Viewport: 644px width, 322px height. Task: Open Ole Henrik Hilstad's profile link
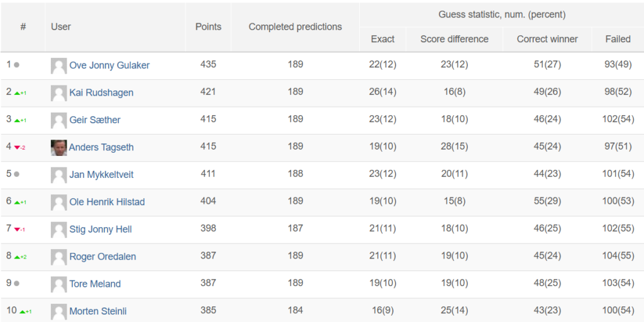pos(107,202)
